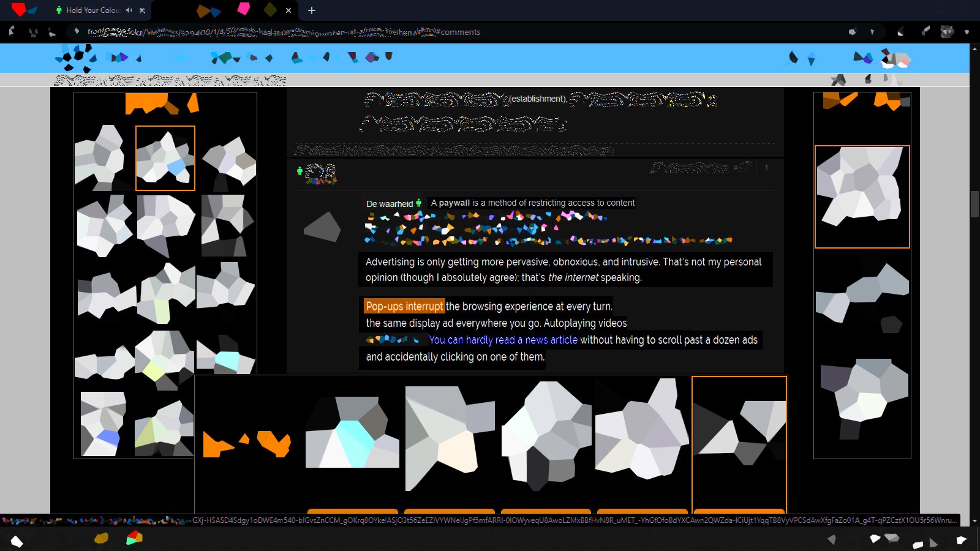Screen dimensions: 980x551
Task: Close the Hold Your Colour tab
Action: pos(142,10)
